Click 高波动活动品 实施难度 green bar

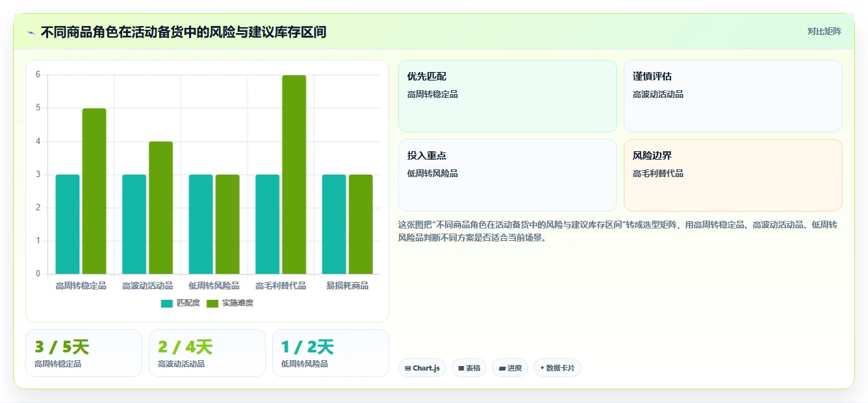pyautogui.click(x=161, y=208)
